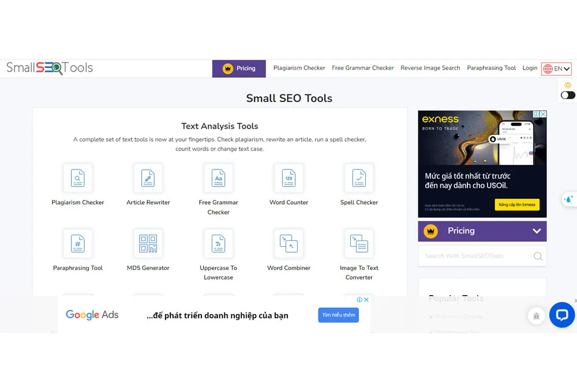Image resolution: width=577 pixels, height=392 pixels.
Task: Click the SmallSEOTools logo
Action: [x=50, y=68]
